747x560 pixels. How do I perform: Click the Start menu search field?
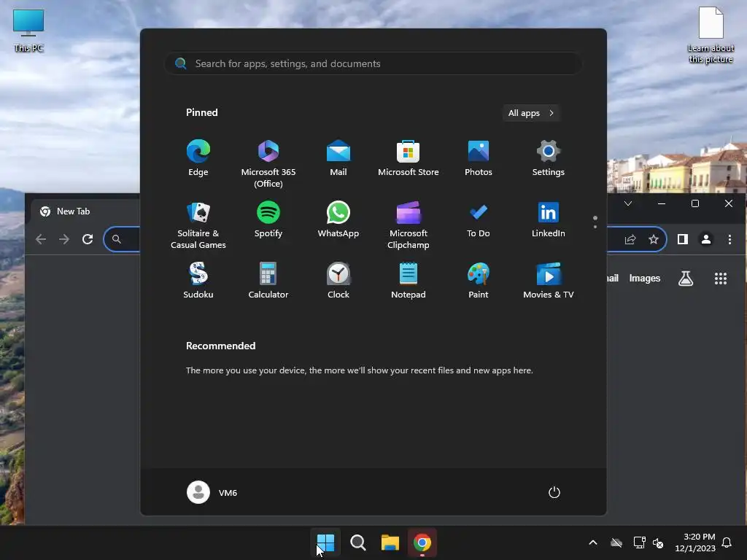pyautogui.click(x=373, y=63)
